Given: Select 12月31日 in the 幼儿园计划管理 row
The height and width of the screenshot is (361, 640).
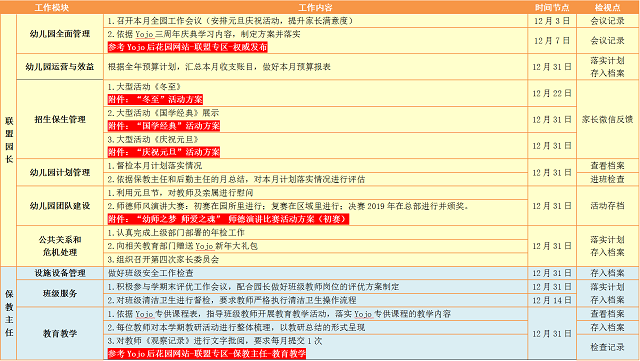Looking at the screenshot, I should [552, 172].
